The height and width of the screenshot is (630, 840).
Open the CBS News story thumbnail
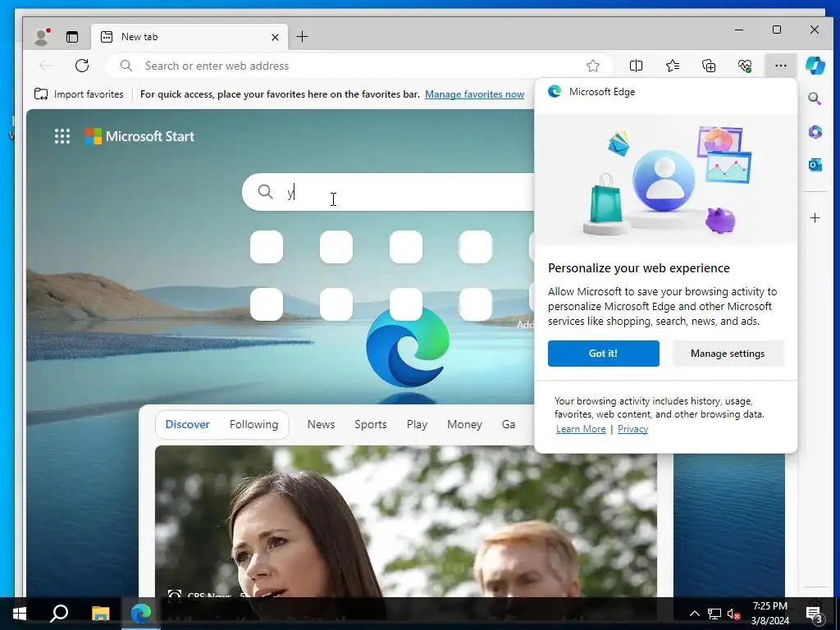coord(405,521)
